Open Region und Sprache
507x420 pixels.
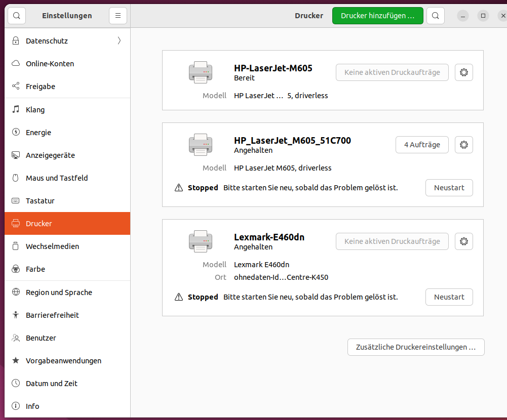point(67,292)
